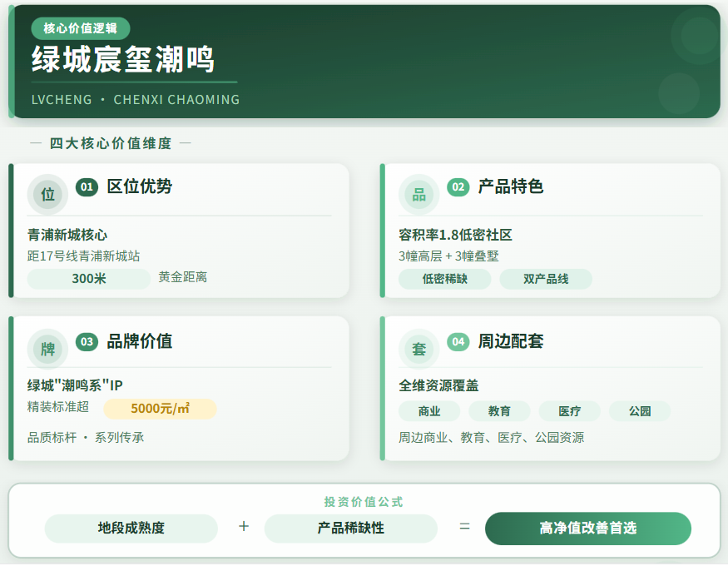Click the 黄金距离 label

tap(183, 277)
